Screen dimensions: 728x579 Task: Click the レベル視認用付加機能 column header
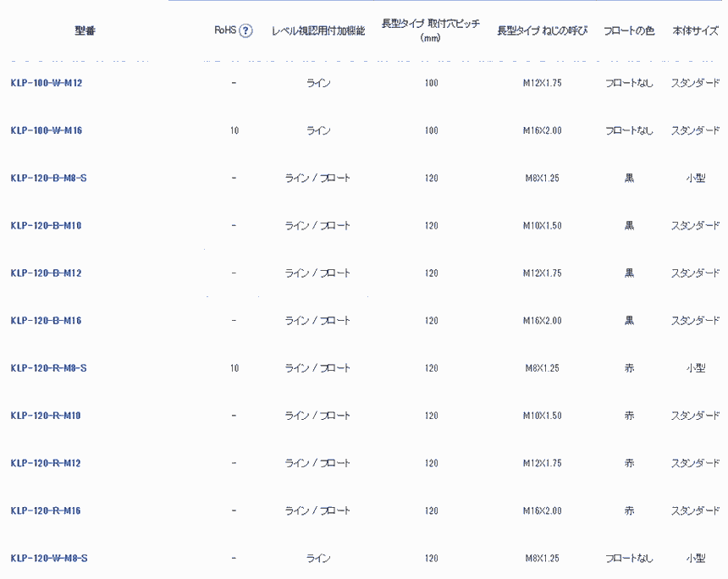318,31
